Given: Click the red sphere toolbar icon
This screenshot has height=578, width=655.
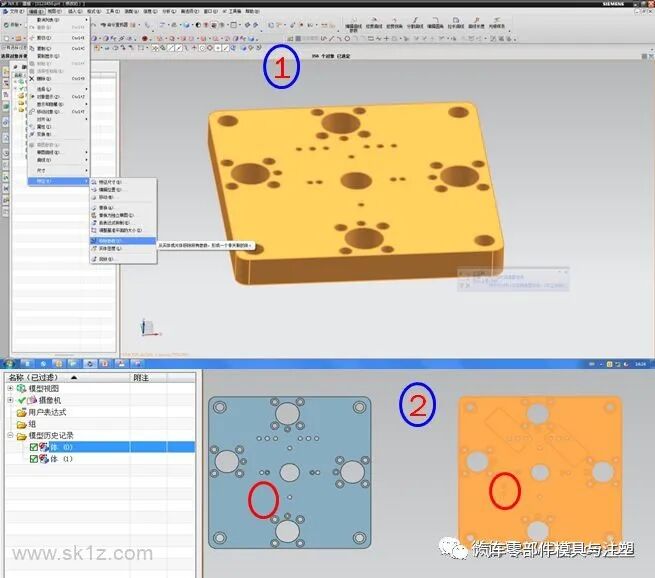Looking at the screenshot, I should coord(145,38).
